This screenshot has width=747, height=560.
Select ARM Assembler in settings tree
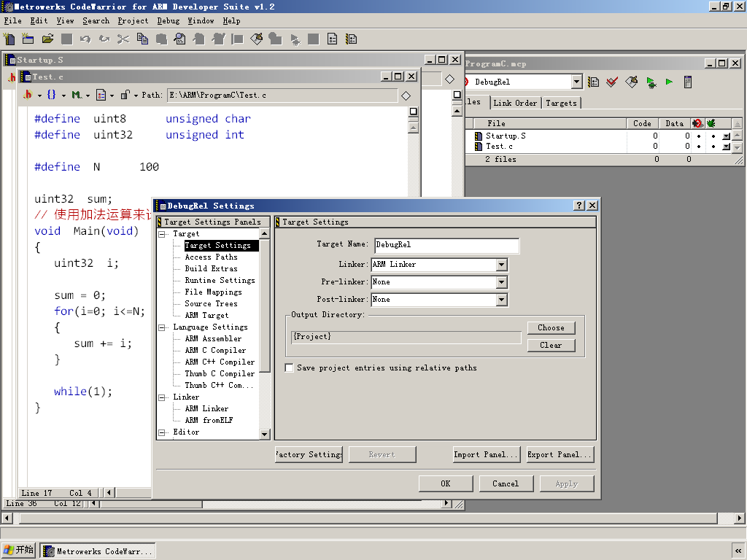click(x=213, y=338)
